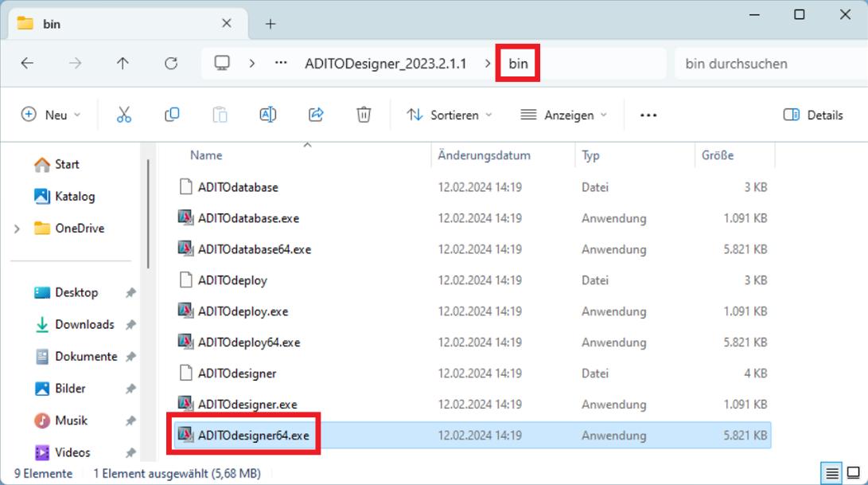Image resolution: width=868 pixels, height=485 pixels.
Task: Go up one folder level
Action: 123,64
